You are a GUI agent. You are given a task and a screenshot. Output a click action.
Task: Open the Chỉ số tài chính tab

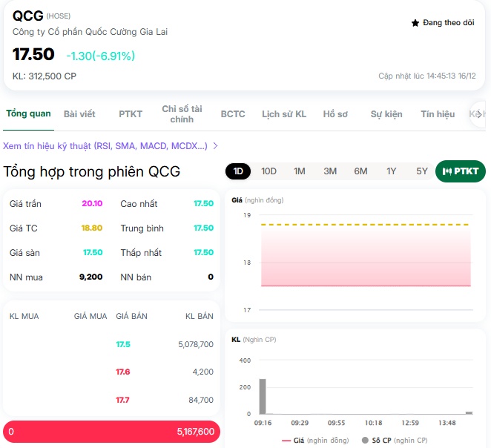point(182,114)
